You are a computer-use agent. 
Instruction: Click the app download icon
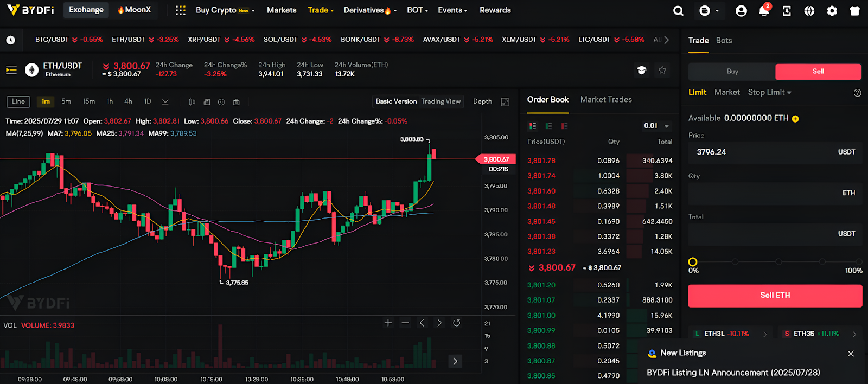pos(787,10)
